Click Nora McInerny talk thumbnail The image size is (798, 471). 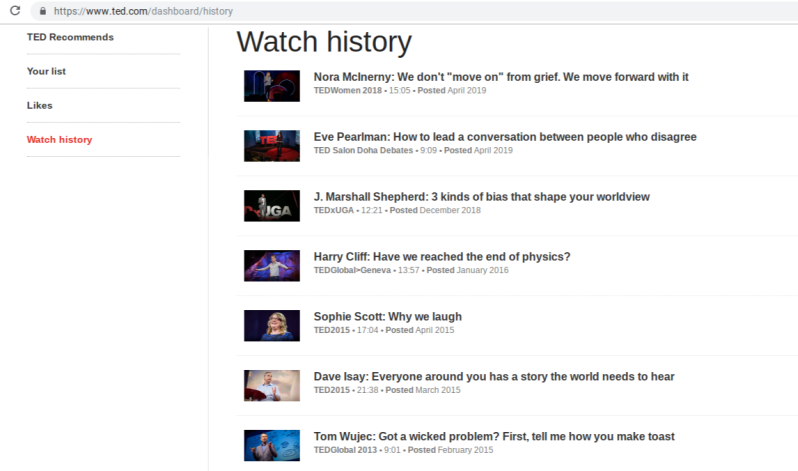tap(272, 86)
